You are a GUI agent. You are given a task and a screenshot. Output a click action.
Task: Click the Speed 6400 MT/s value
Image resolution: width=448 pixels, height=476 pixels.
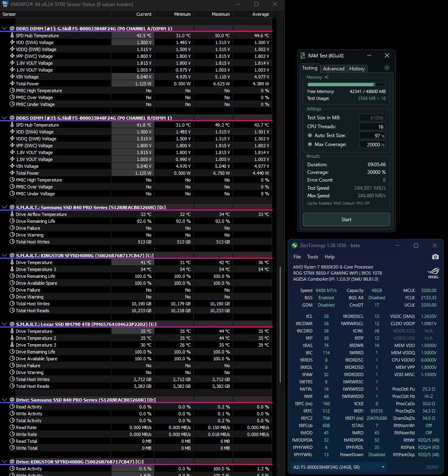pyautogui.click(x=326, y=290)
